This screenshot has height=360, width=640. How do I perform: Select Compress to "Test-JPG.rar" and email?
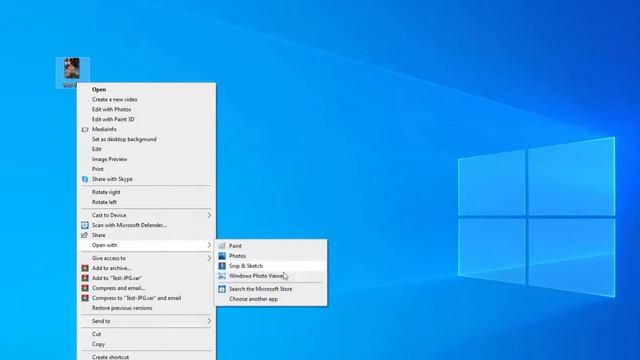[146, 298]
